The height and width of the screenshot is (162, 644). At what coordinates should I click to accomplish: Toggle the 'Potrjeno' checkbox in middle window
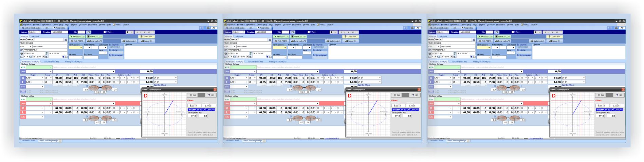point(309,32)
